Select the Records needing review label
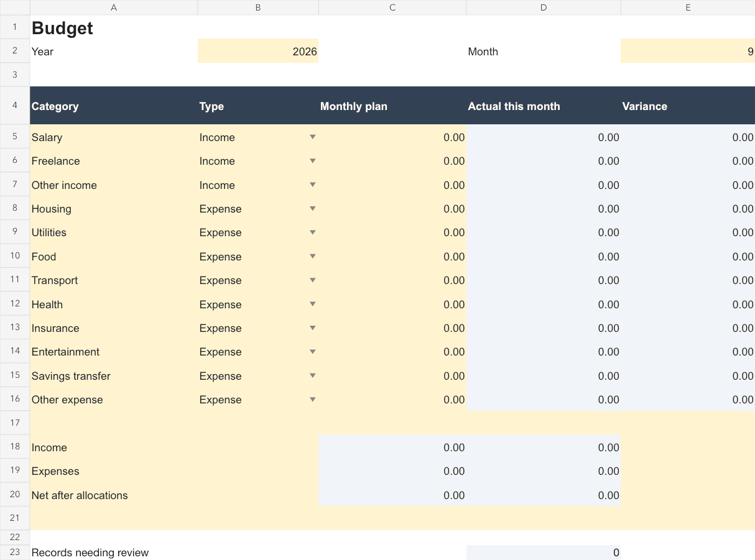Screen dimensions: 755x560 (x=114, y=552)
